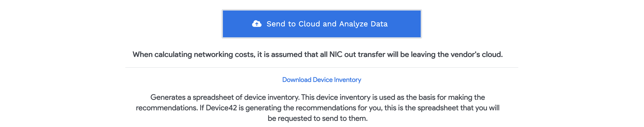The image size is (644, 127).
Task: Click the cloud upload icon
Action: click(256, 24)
